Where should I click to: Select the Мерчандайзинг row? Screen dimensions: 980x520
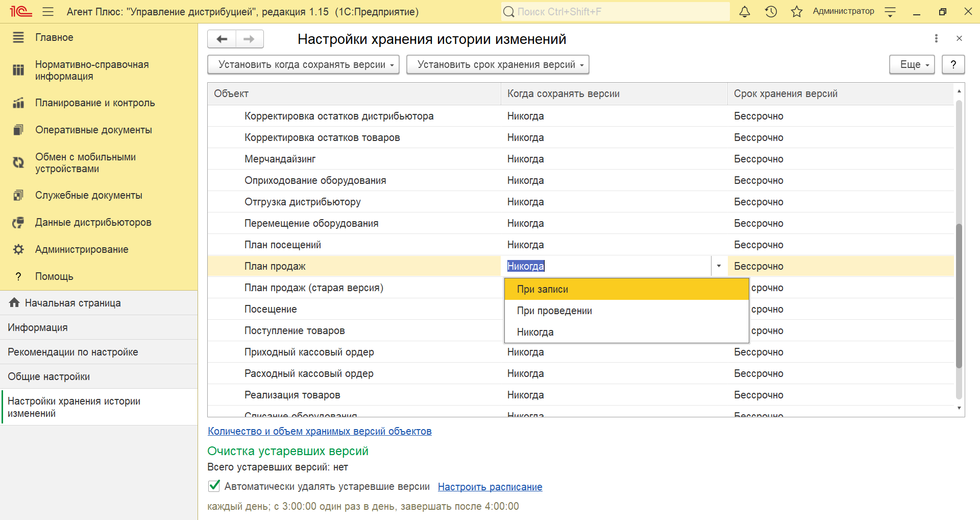point(581,159)
